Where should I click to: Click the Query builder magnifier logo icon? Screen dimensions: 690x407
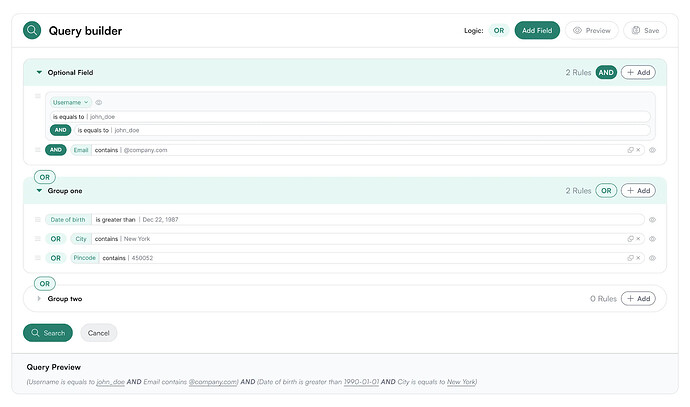click(33, 30)
